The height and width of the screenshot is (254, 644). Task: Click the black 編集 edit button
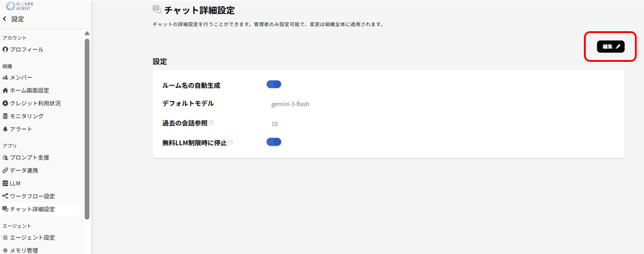(610, 47)
